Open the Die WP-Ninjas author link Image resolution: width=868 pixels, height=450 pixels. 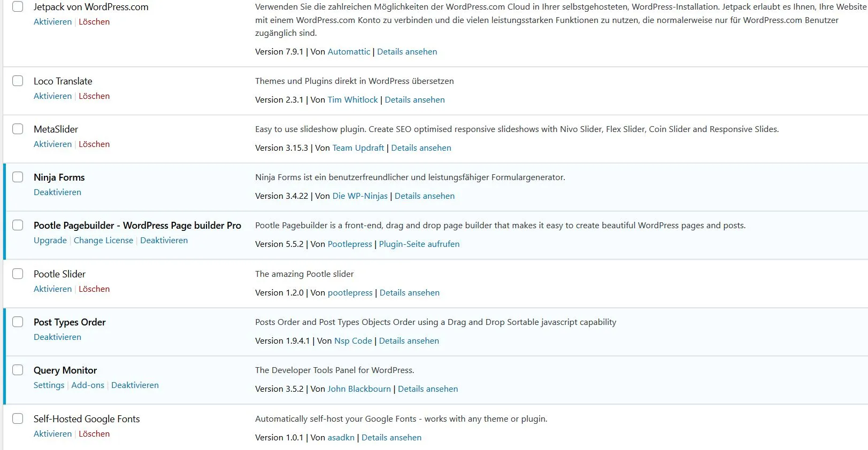tap(360, 196)
